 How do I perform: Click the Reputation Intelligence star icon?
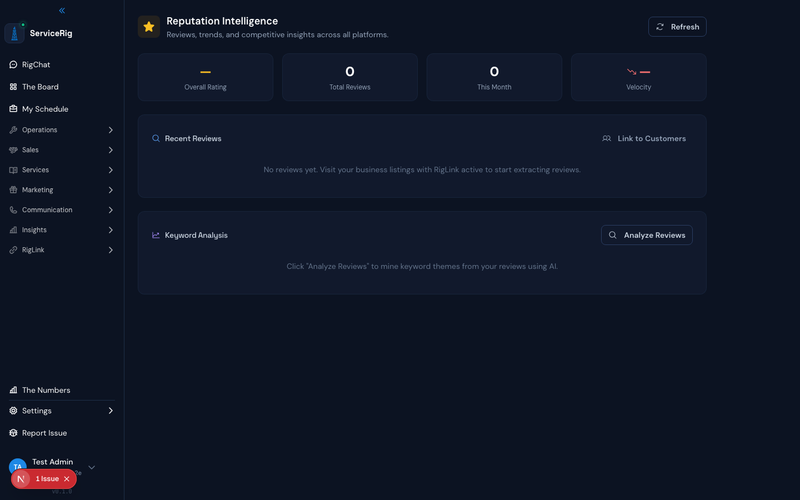click(149, 27)
